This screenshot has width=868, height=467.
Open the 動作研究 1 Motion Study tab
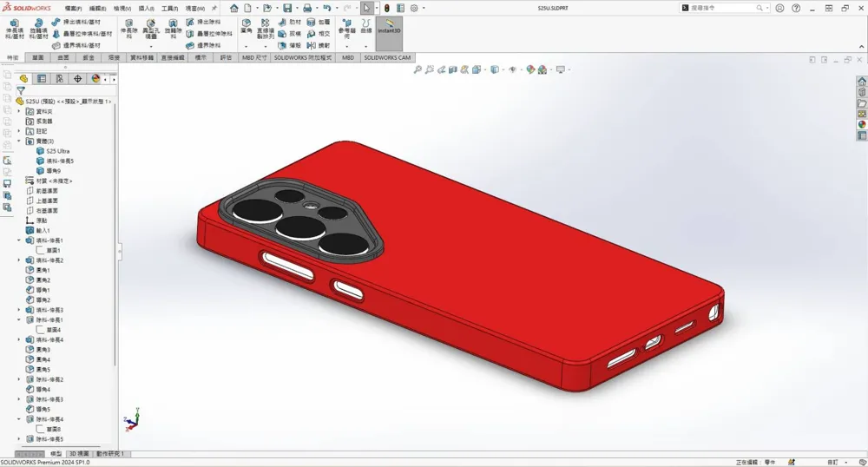(110, 454)
